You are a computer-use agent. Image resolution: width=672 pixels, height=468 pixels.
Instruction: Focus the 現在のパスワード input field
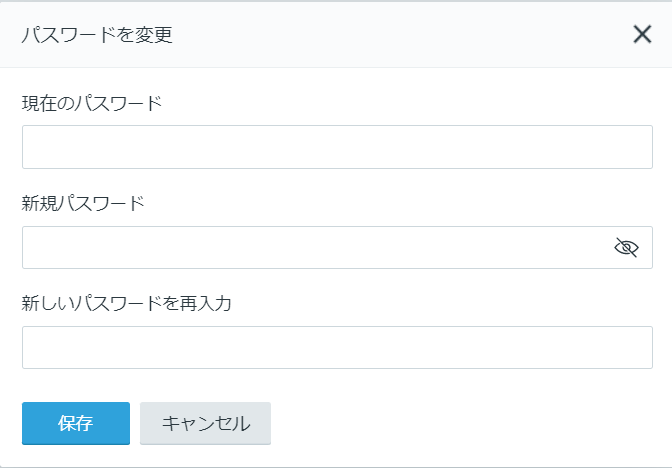pyautogui.click(x=337, y=147)
